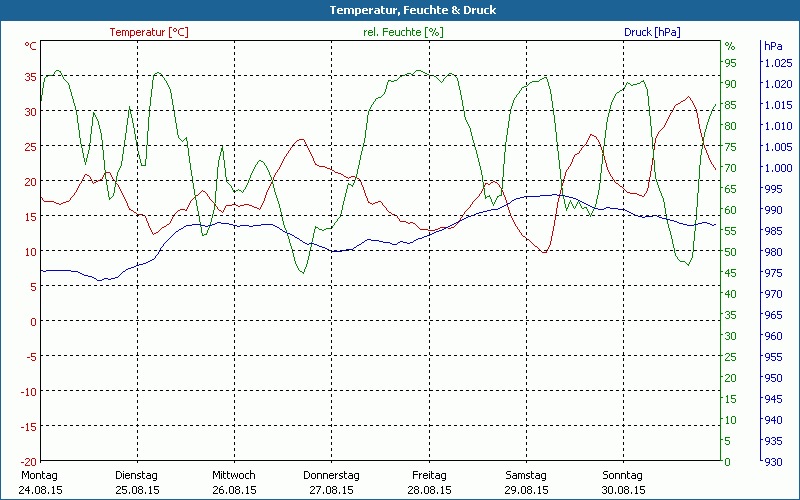Image resolution: width=800 pixels, height=500 pixels.
Task: Click the blue "1.025" tick on the pressure axis
Action: click(x=779, y=63)
